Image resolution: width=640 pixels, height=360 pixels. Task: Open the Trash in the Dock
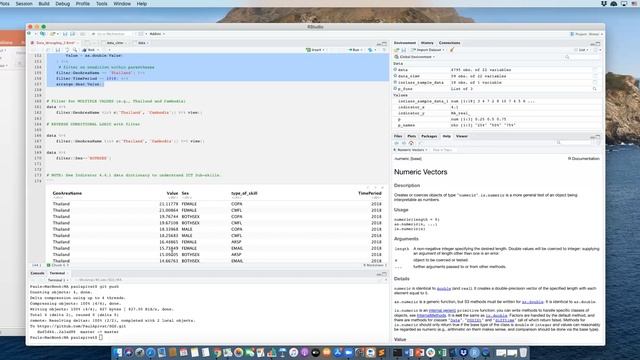[523, 353]
